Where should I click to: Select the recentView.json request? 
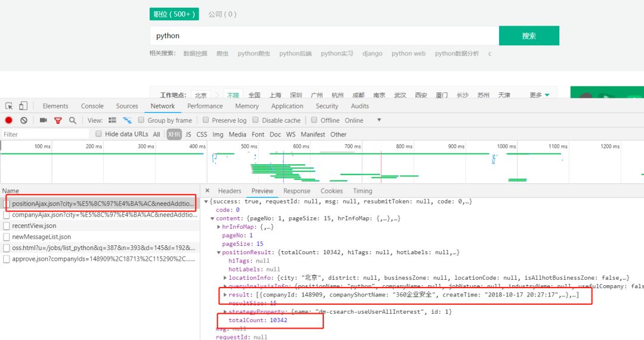tap(34, 226)
